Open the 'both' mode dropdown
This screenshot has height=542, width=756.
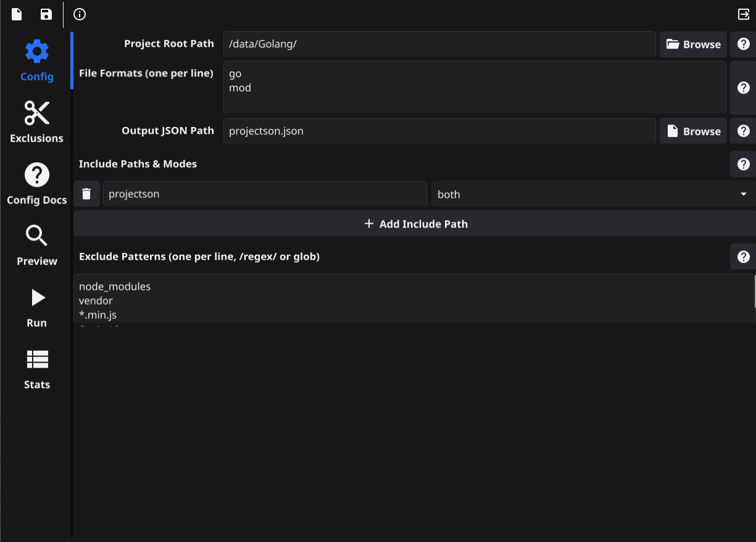(593, 194)
